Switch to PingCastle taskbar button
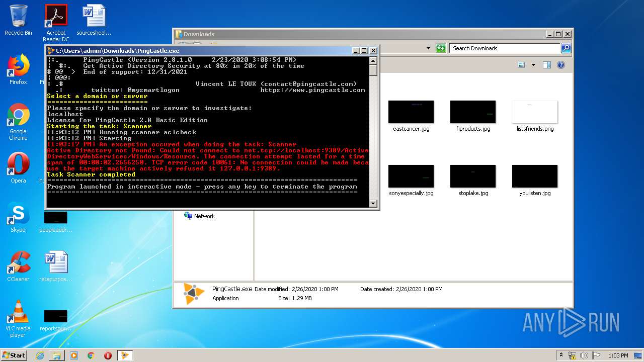The image size is (644, 362). point(125,355)
